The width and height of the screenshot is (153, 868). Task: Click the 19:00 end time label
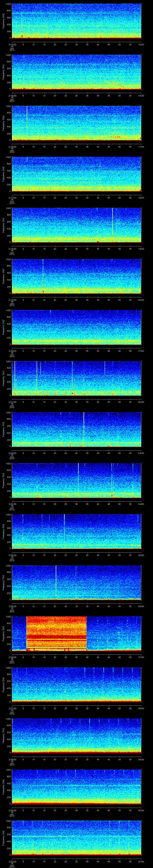(x=141, y=249)
